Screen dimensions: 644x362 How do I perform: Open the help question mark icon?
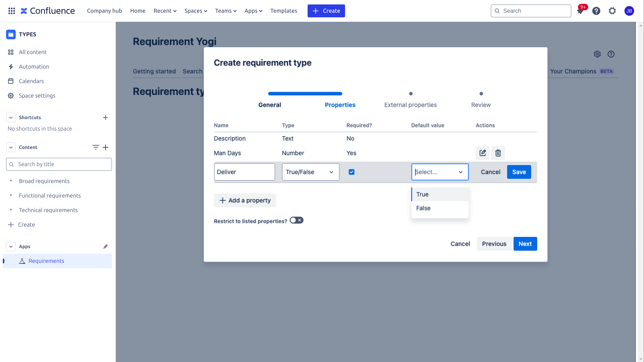(596, 11)
